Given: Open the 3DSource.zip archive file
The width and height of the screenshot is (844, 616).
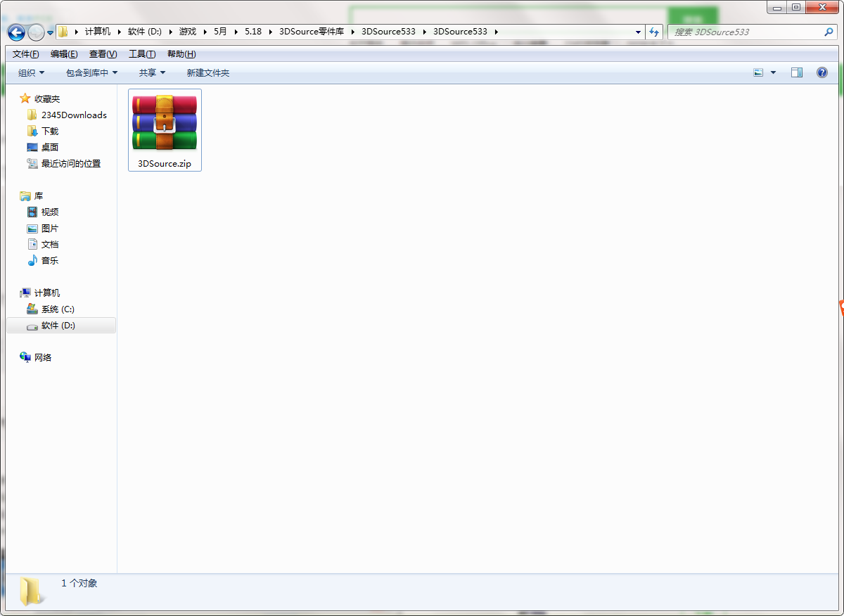Looking at the screenshot, I should pyautogui.click(x=165, y=130).
